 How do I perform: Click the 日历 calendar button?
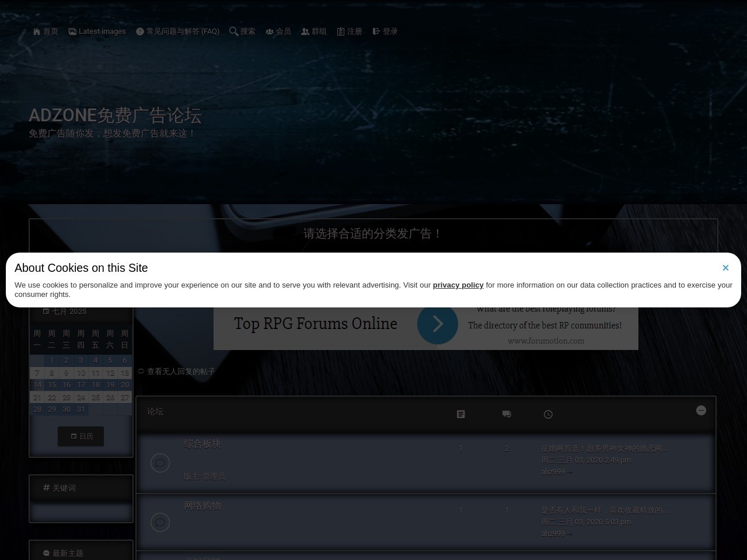coord(81,436)
